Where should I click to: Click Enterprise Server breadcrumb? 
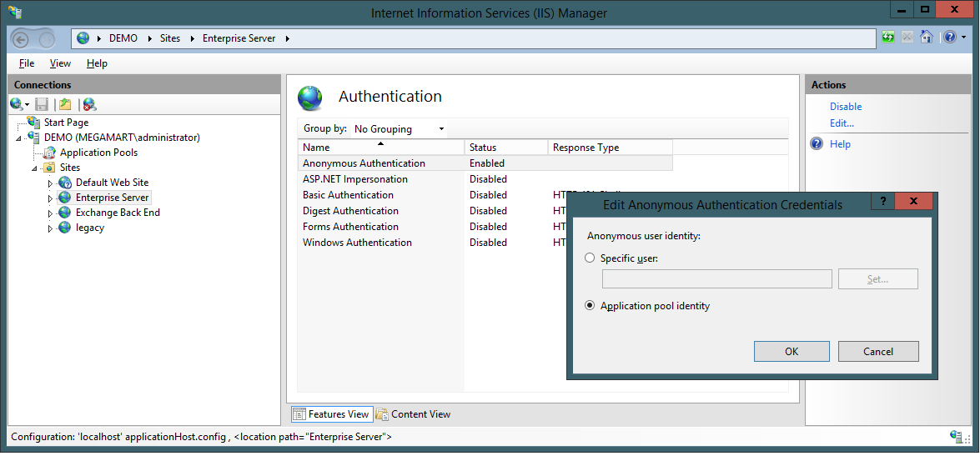[239, 38]
